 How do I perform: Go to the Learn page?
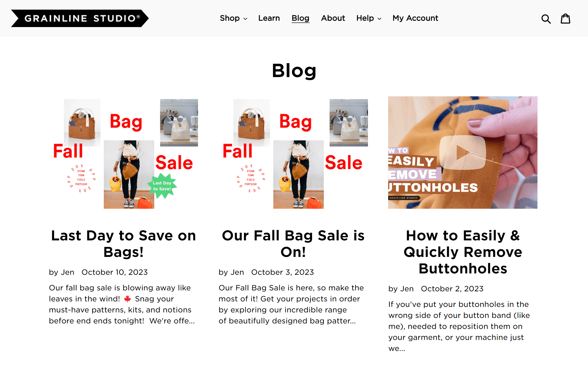pos(269,18)
